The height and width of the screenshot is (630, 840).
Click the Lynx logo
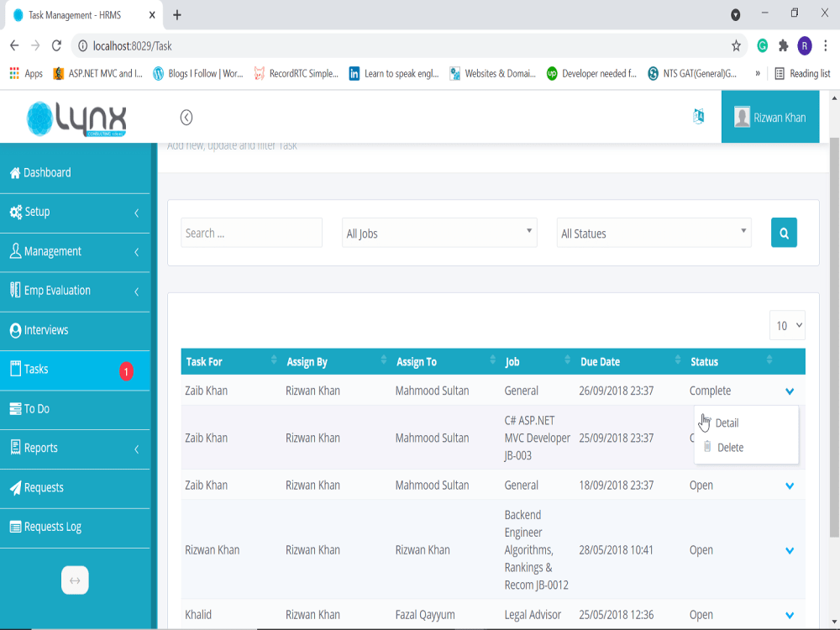point(76,118)
